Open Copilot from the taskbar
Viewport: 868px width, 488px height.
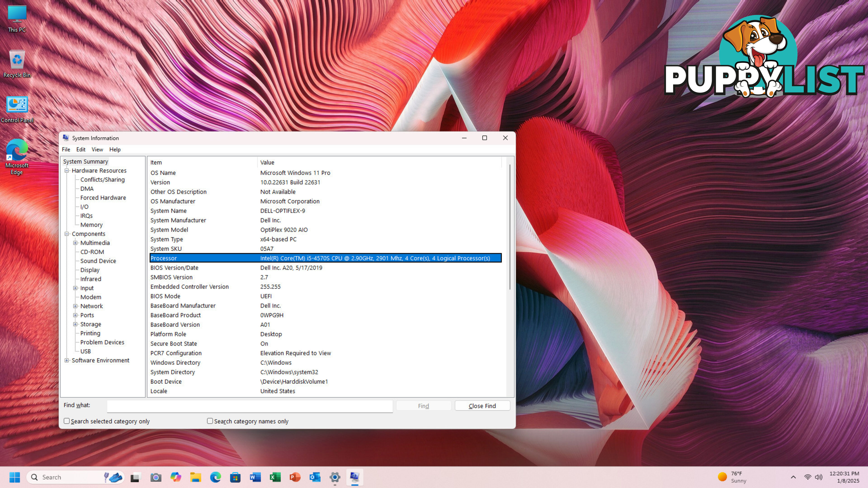coord(176,477)
